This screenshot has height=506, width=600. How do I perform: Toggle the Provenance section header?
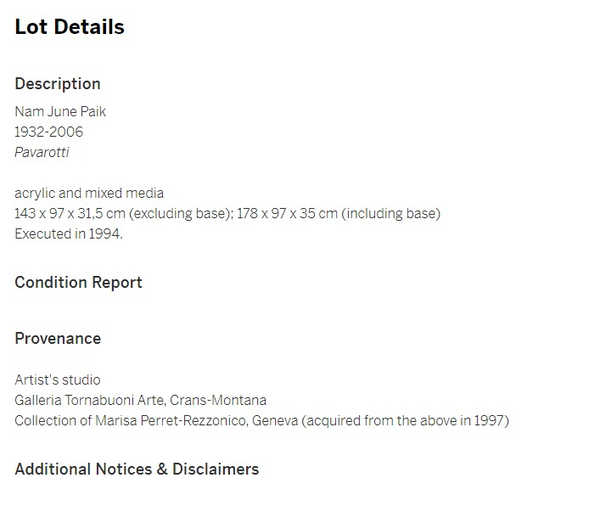[x=57, y=338]
